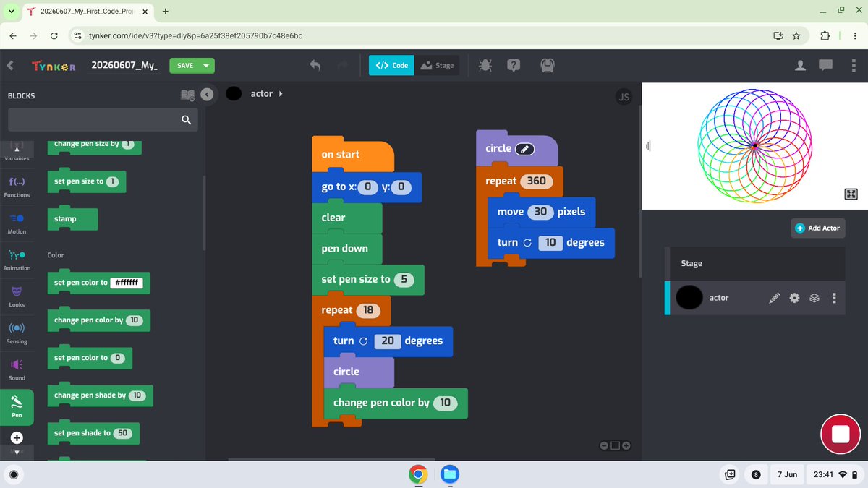Bookmark page with star icon
The image size is (868, 488).
796,35
